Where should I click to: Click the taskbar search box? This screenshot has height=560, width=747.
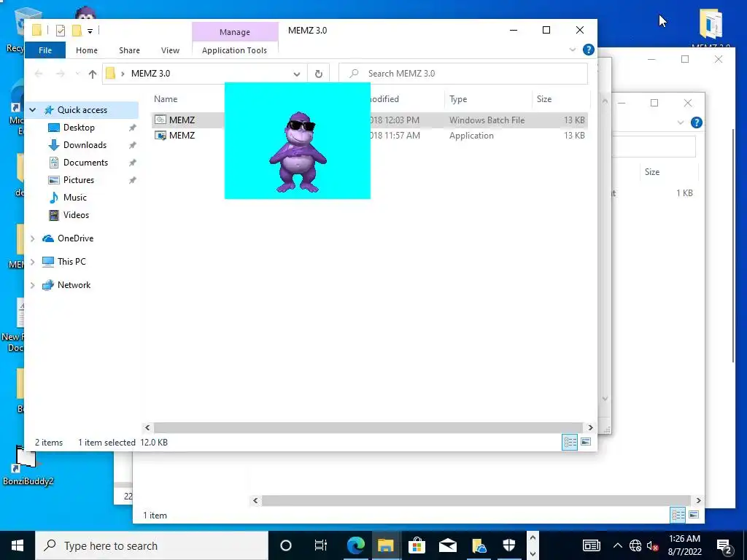click(152, 545)
